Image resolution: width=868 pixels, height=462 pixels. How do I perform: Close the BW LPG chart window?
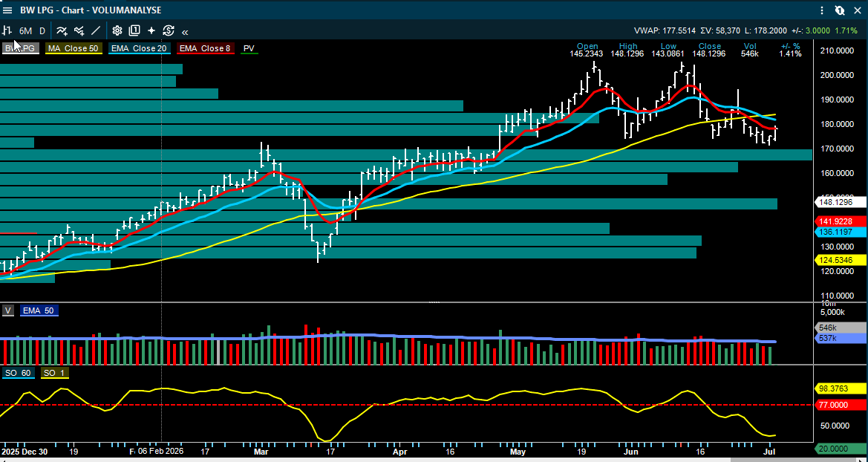(858, 10)
